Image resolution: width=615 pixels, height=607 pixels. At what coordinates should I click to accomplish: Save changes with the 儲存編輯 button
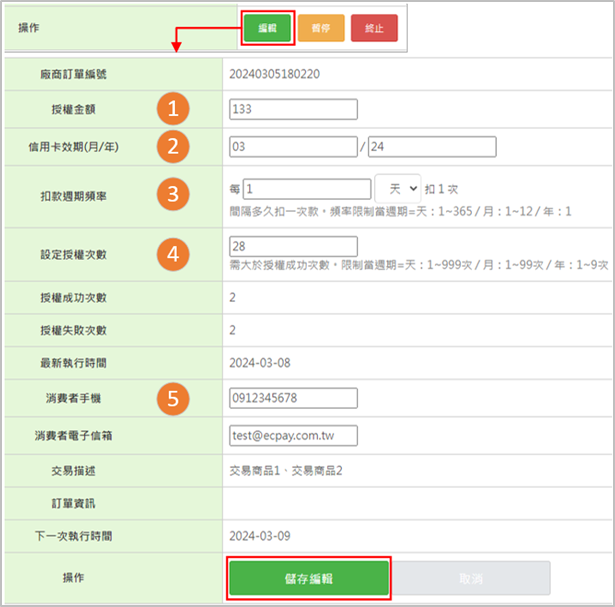[x=309, y=579]
